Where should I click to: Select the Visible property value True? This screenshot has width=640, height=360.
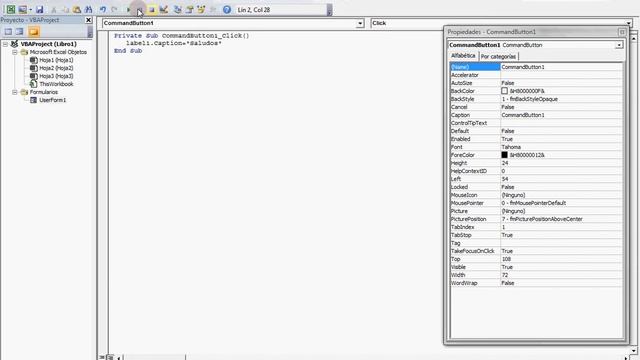[x=562, y=267]
